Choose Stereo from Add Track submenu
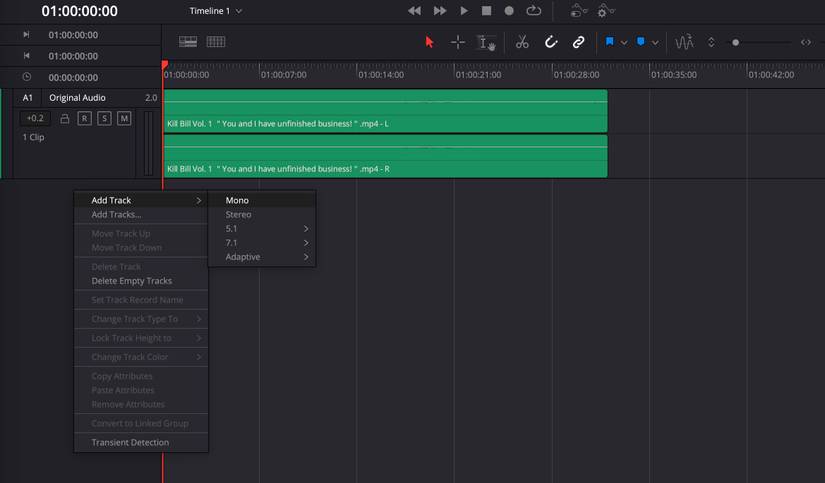 pyautogui.click(x=238, y=215)
